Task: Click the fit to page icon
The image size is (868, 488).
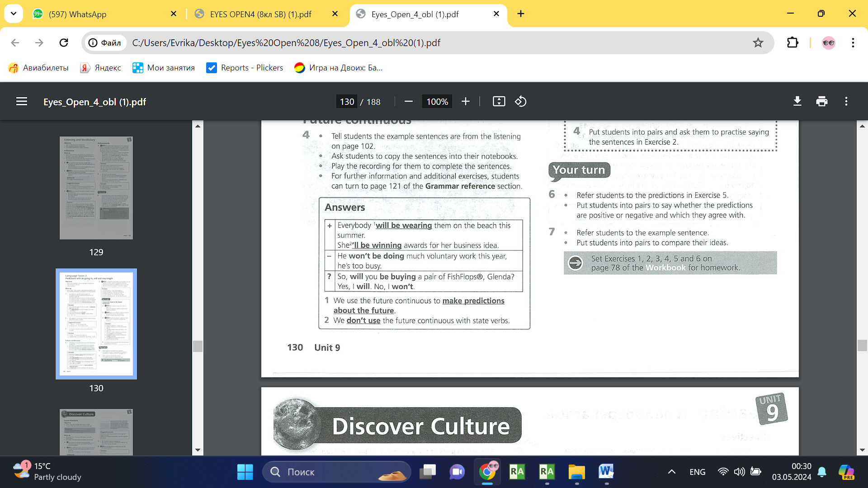Action: point(499,102)
